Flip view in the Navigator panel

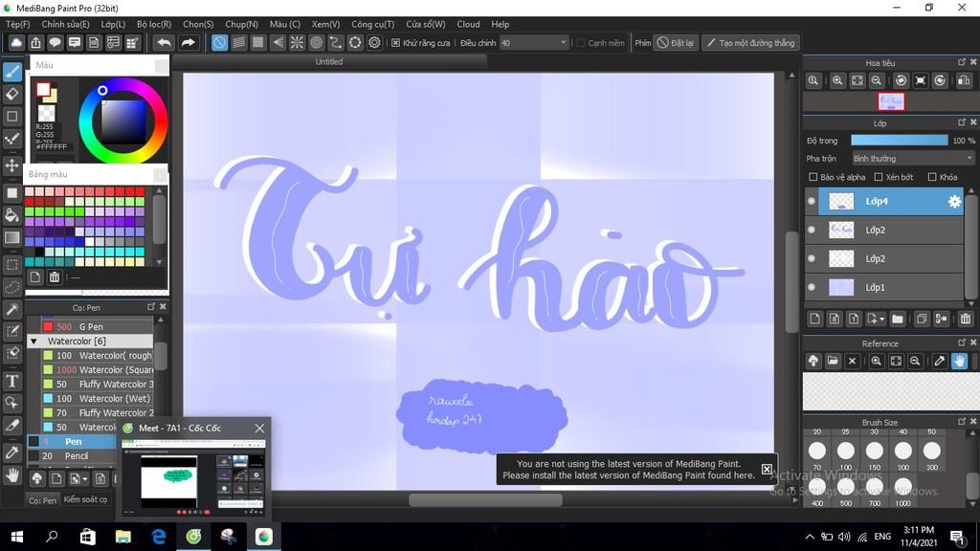click(964, 80)
